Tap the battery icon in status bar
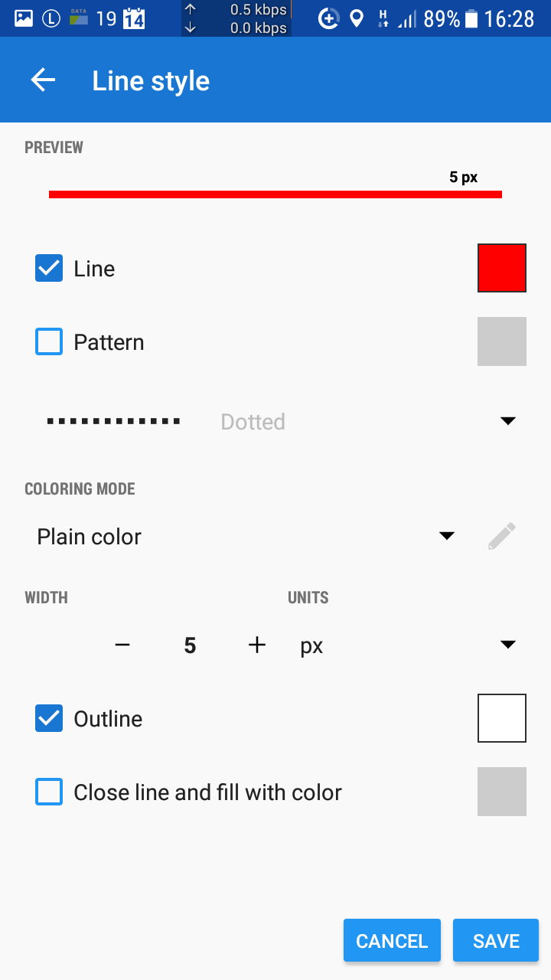 click(x=471, y=18)
